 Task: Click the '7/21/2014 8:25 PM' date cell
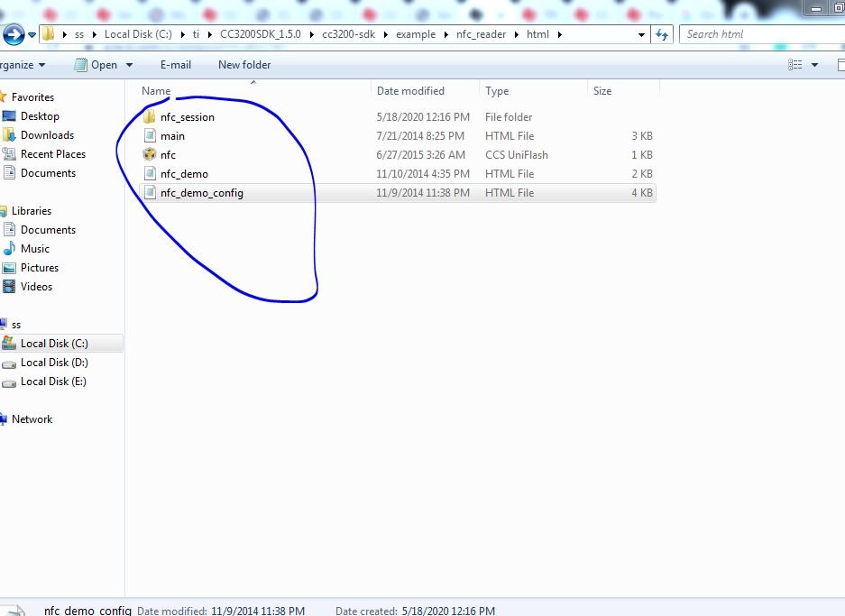[x=420, y=136]
